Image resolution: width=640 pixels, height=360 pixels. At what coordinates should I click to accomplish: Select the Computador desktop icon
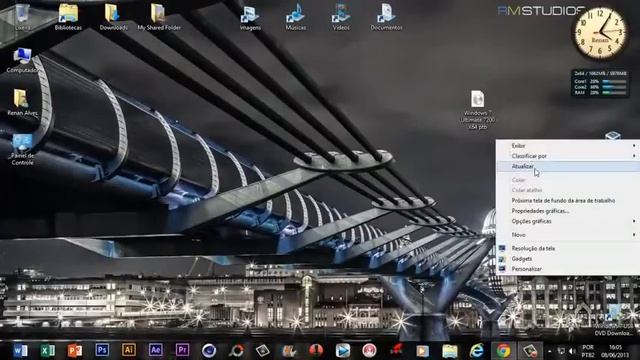tap(22, 60)
